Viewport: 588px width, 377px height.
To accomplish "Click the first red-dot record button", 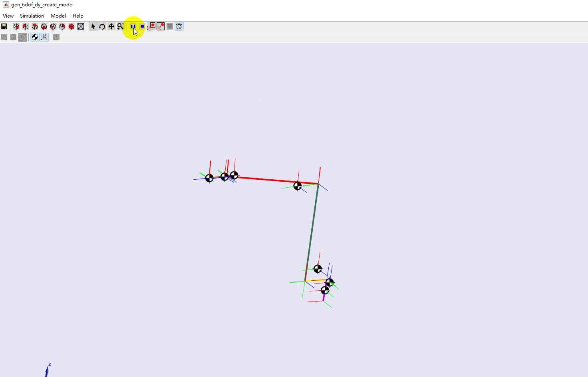I will click(x=151, y=26).
